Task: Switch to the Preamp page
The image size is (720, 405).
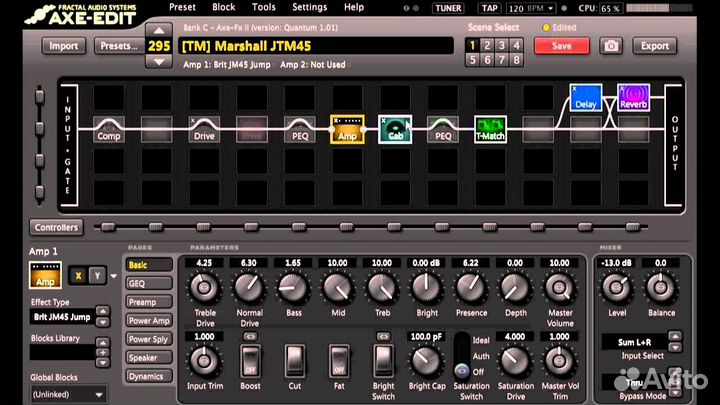Action: pos(149,302)
